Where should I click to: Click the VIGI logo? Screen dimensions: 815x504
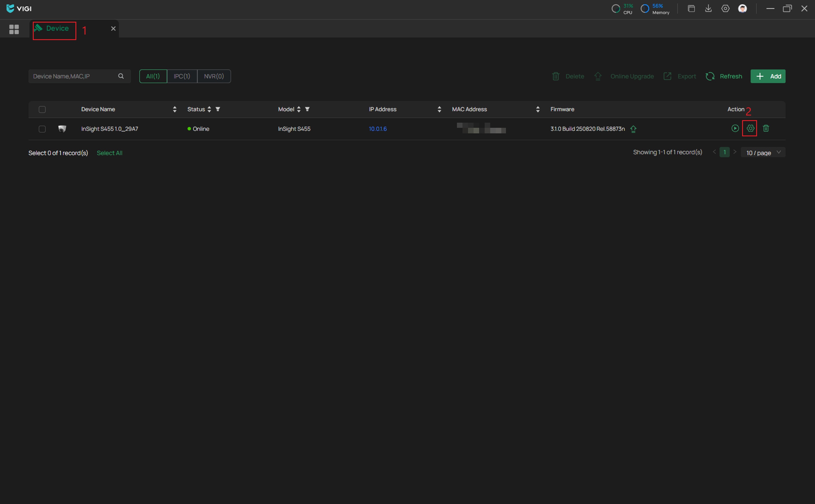(x=19, y=9)
